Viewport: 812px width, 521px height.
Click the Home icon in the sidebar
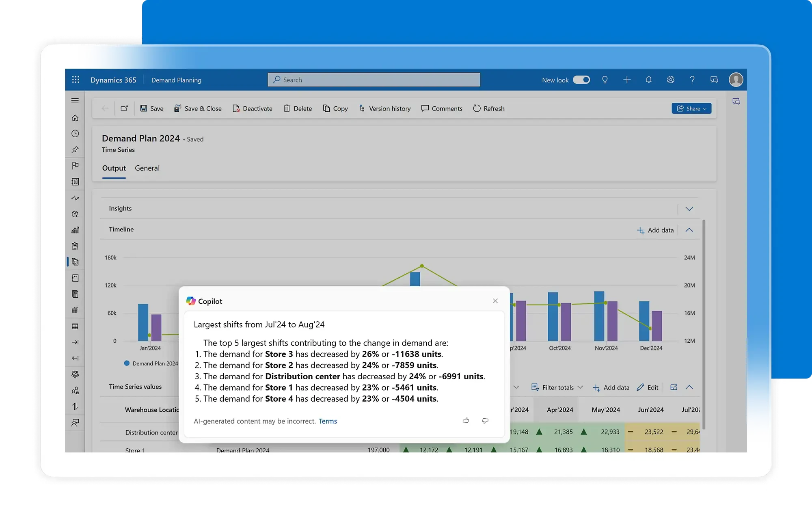point(75,117)
